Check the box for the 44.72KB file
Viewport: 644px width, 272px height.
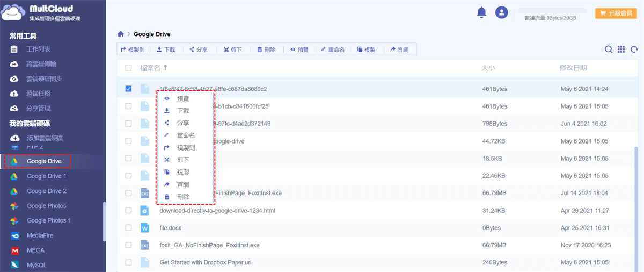point(128,141)
